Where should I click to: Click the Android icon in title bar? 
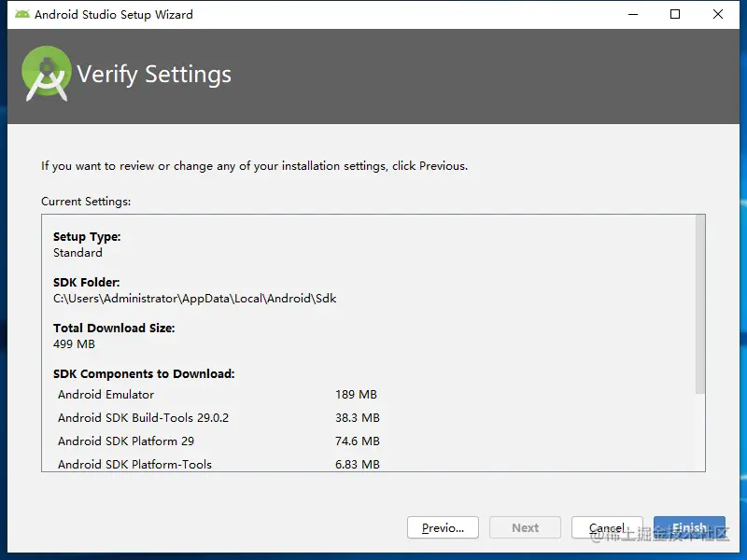pyautogui.click(x=21, y=14)
